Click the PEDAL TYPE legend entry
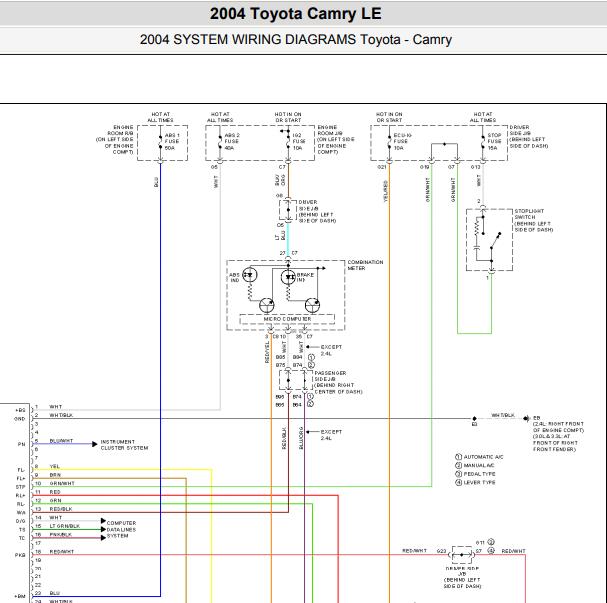Screen dimensions: 607x603 [475, 474]
